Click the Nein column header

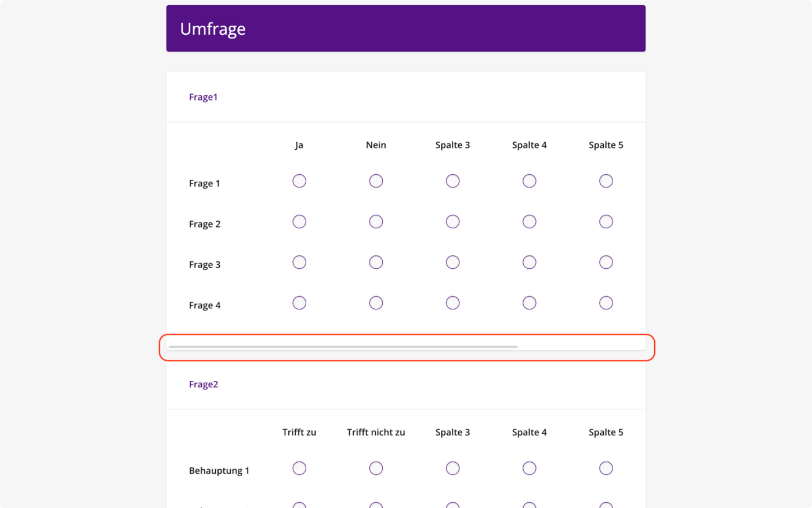[376, 145]
